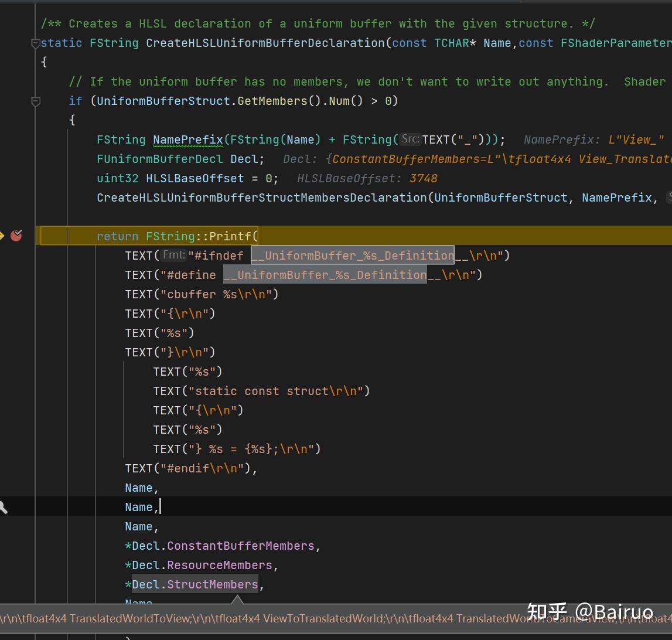Image resolution: width=672 pixels, height=640 pixels.
Task: Click the magnifier icon in the gutter
Action: pyautogui.click(x=4, y=507)
